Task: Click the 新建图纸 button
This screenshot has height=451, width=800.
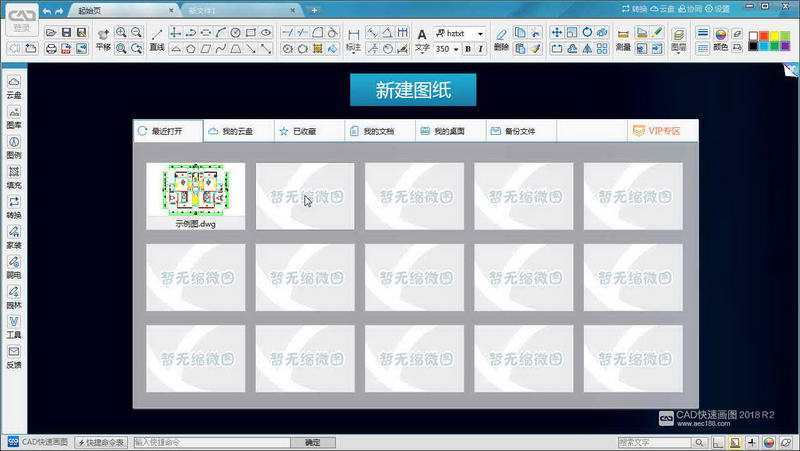Action: pyautogui.click(x=413, y=90)
